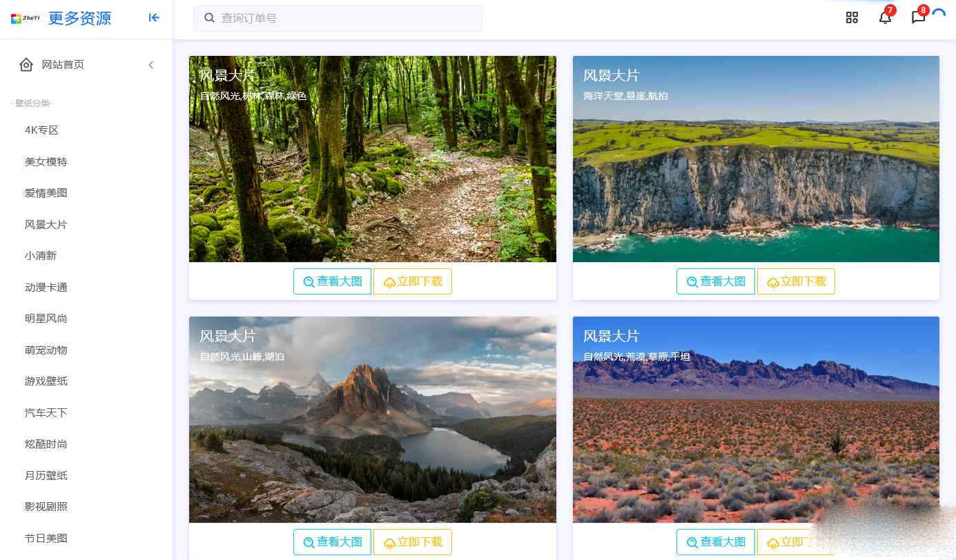The image size is (956, 560).
Task: Click the ZheYi logo
Action: click(x=25, y=19)
